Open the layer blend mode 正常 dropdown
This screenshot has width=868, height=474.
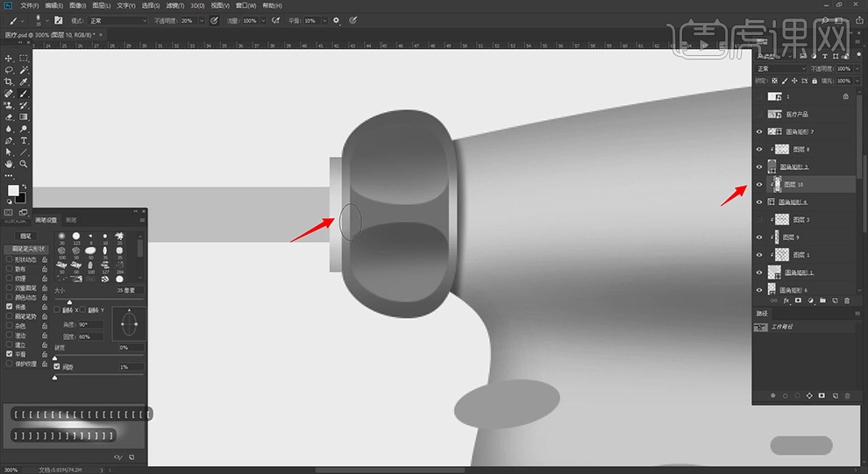(x=781, y=68)
